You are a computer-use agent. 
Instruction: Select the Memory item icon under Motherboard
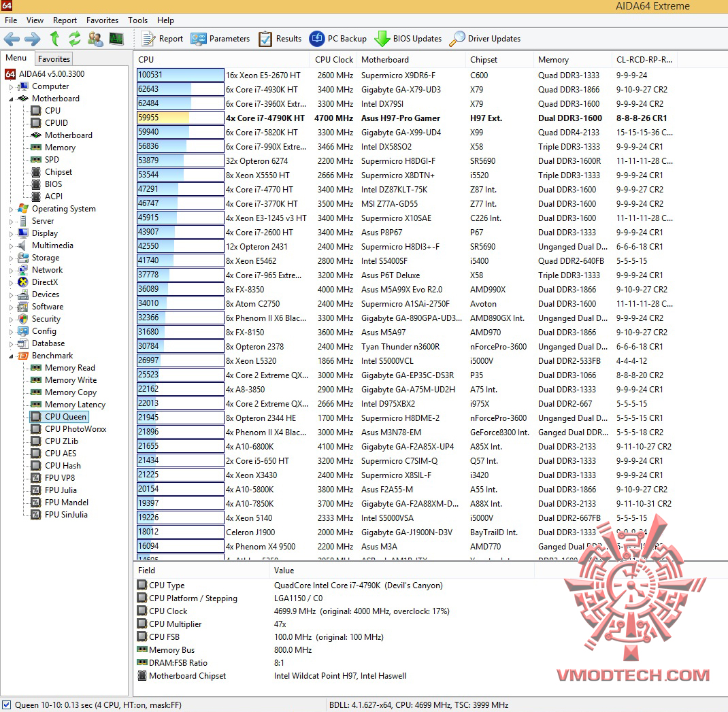pyautogui.click(x=36, y=147)
